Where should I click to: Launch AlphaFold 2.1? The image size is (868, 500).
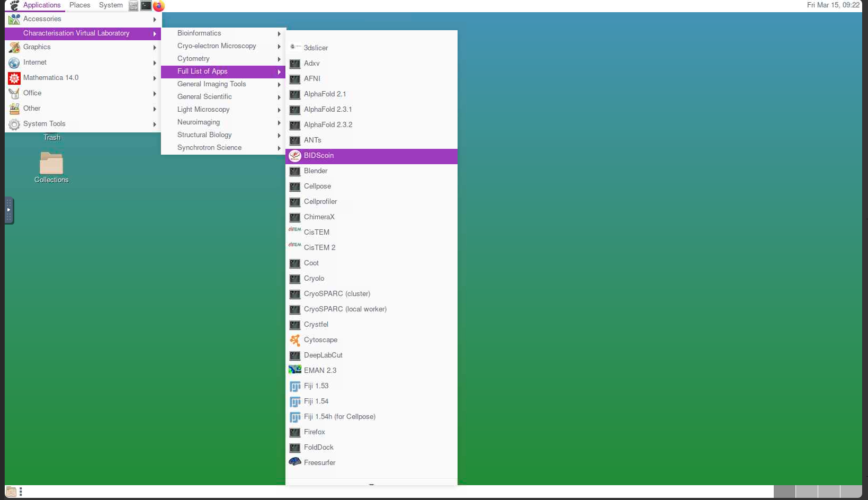coord(371,94)
